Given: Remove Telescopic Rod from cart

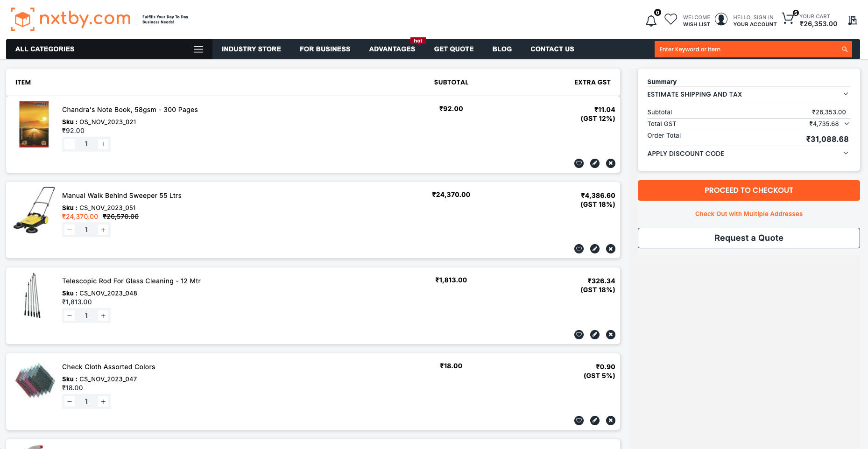Looking at the screenshot, I should pos(611,335).
